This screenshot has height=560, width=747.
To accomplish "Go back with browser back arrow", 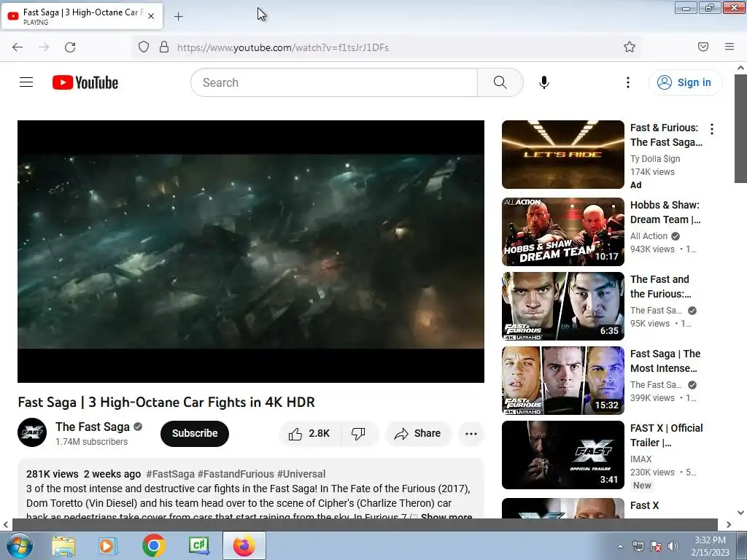I will [18, 47].
